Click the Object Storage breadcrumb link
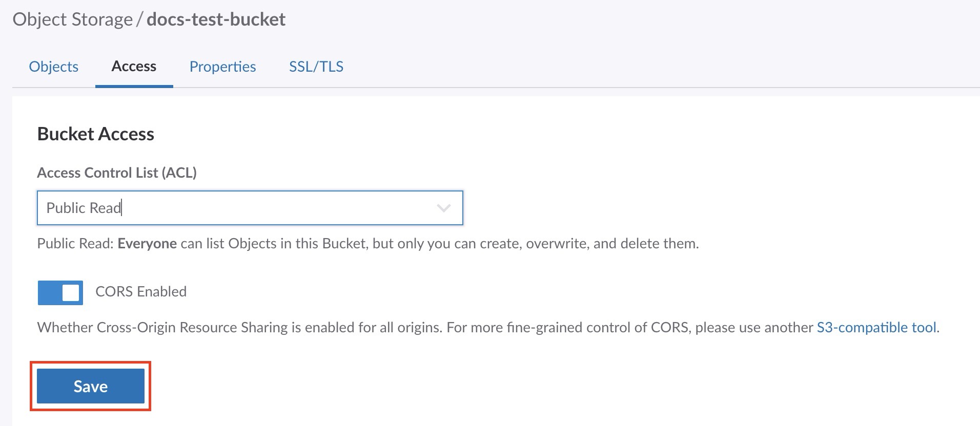This screenshot has width=980, height=426. tap(72, 19)
